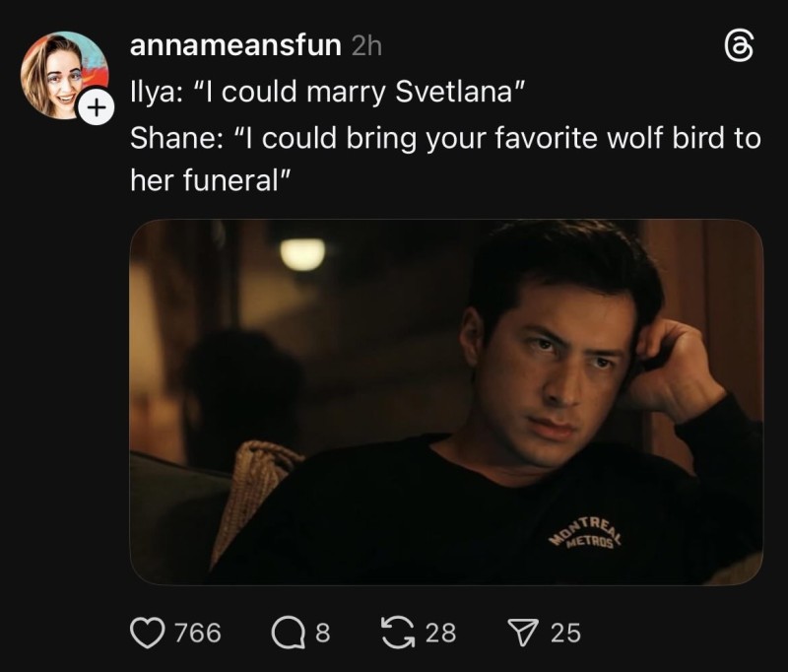Follow annameansfun using the plus badge
The width and height of the screenshot is (788, 672).
pyautogui.click(x=95, y=107)
